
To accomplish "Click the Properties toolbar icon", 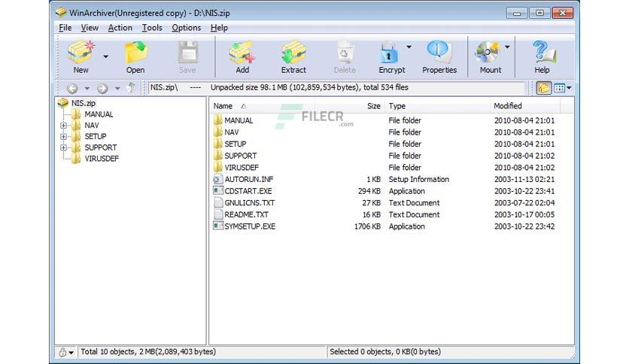I will [439, 53].
